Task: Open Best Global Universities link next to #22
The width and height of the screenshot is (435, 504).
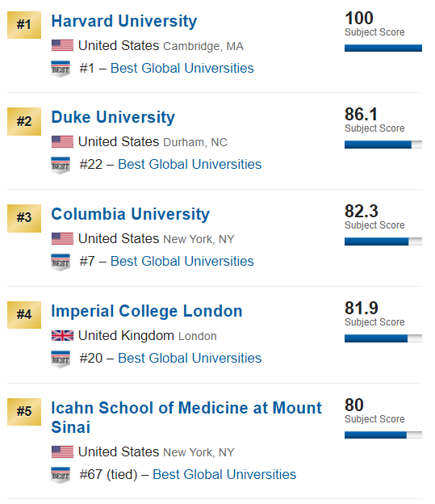Action: coord(190,164)
